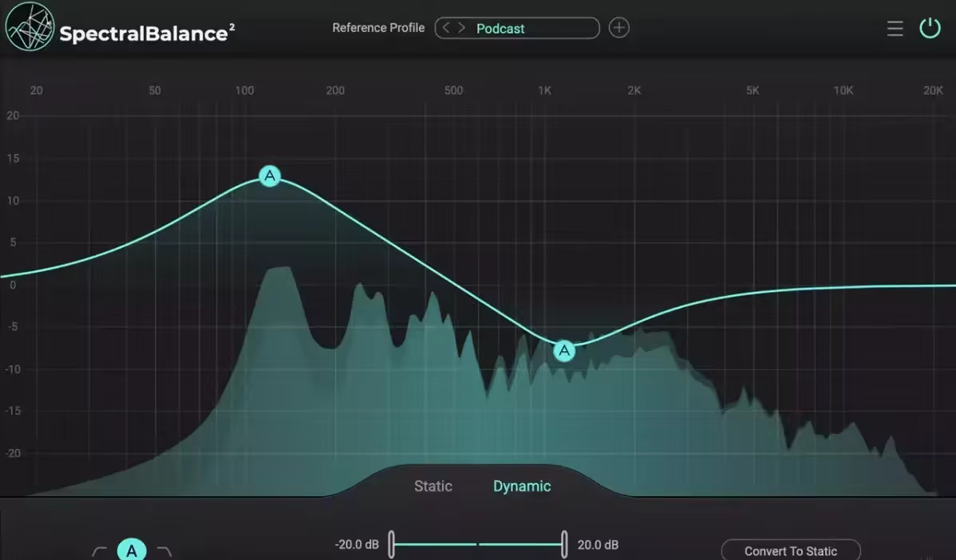Click the upper range slider handle
The width and height of the screenshot is (956, 560).
click(564, 545)
